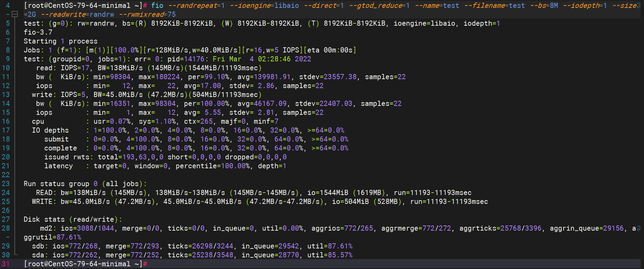Click the "dropped=0,0,0,0" value
Viewport: 644px width, 269px height.
256,157
